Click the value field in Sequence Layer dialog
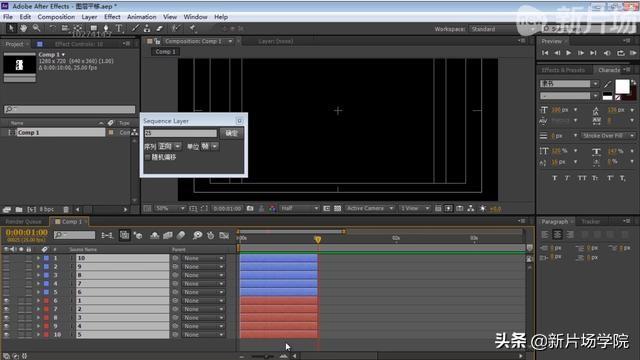The width and height of the screenshot is (640, 360). 180,133
